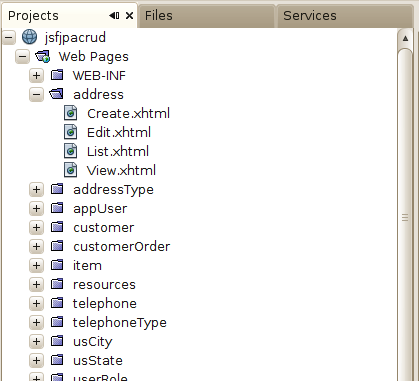Expand the usCity folder
419x381 pixels.
click(x=36, y=341)
